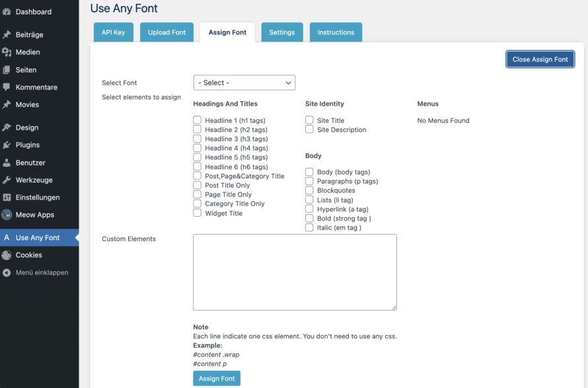Screen dimensions: 588x388
Task: Check the Site Title checkbox
Action: [309, 120]
